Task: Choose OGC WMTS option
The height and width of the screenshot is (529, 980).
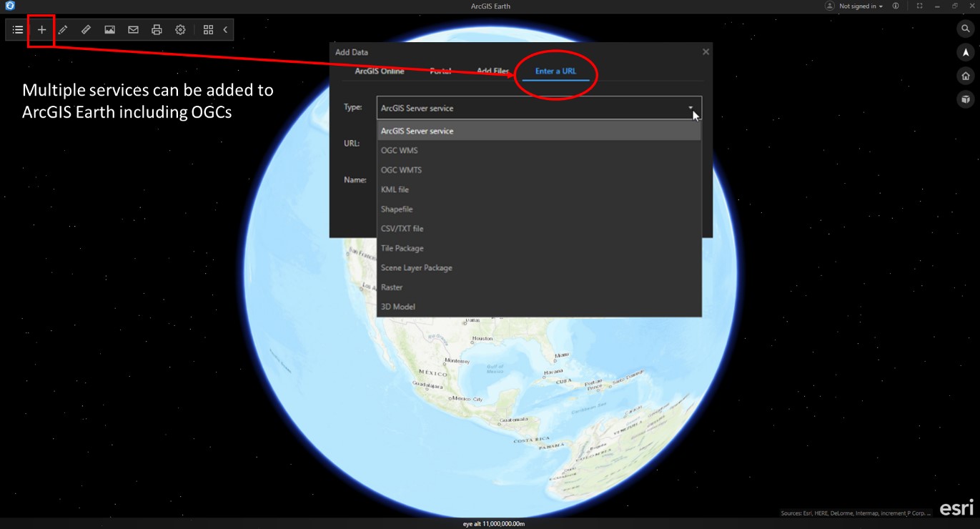Action: click(539, 170)
